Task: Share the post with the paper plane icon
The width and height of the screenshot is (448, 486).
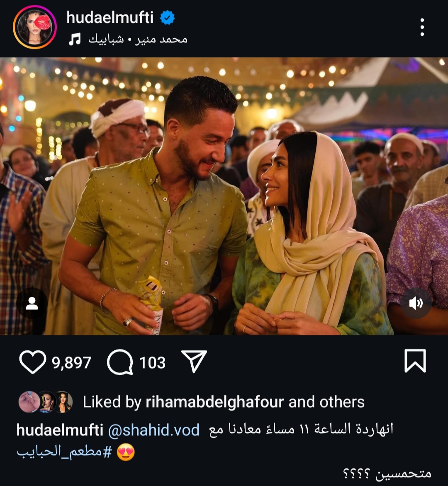Action: [194, 361]
